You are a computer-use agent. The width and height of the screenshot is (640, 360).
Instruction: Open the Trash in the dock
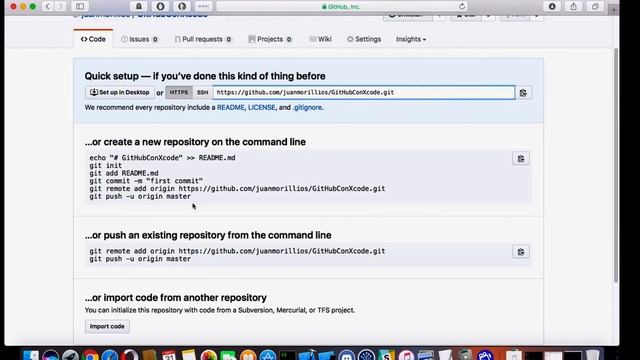(593, 355)
